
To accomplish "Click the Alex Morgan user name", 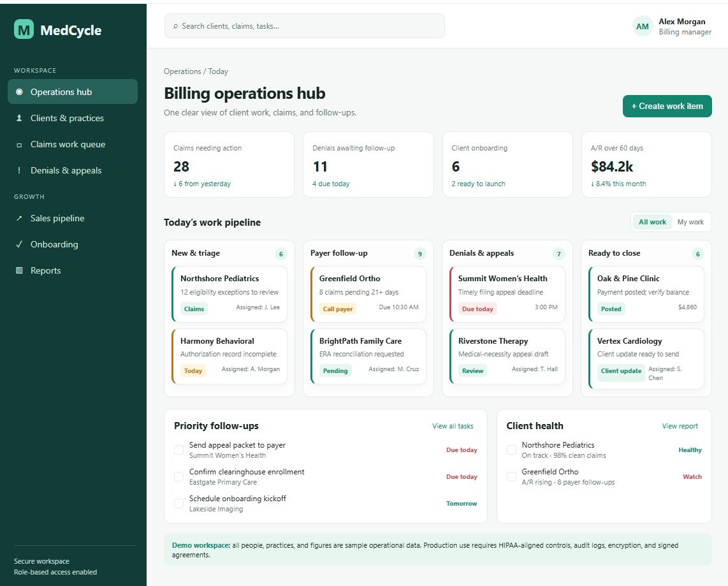I will click(682, 21).
